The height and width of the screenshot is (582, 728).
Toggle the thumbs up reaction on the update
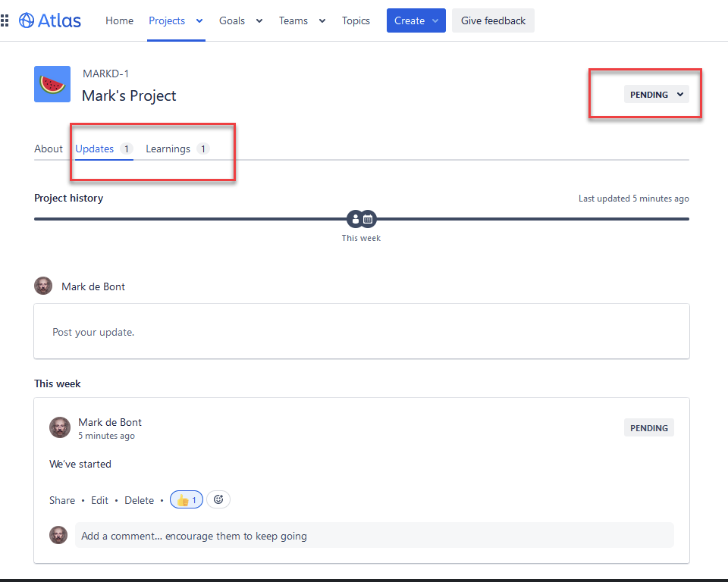coord(186,499)
